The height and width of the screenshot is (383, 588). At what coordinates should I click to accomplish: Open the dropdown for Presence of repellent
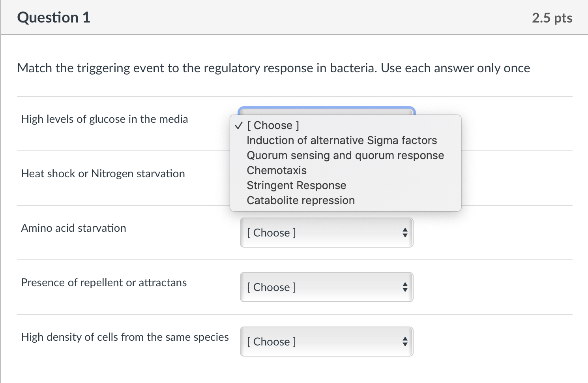[326, 287]
